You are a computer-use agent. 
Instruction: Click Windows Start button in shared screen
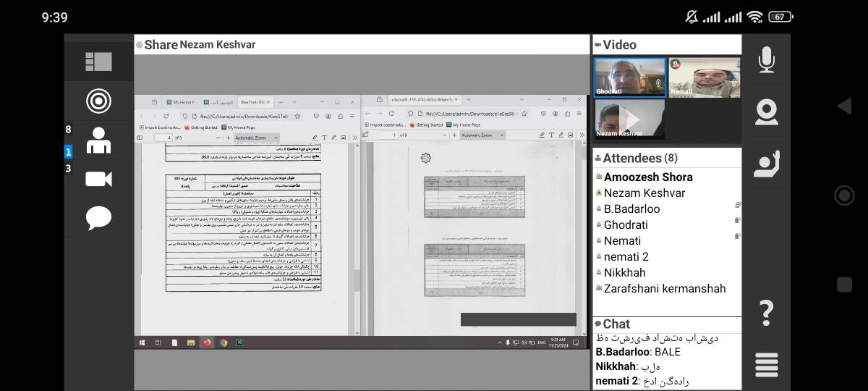tap(142, 342)
